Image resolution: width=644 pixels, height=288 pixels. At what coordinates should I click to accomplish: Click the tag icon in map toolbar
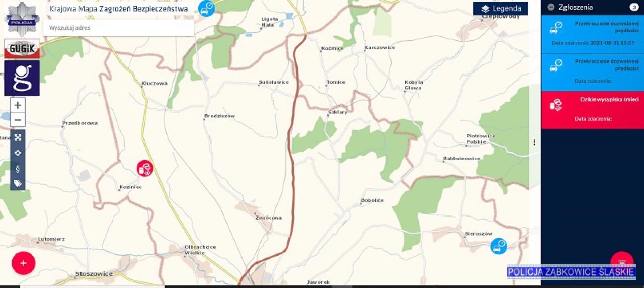pos(18,183)
